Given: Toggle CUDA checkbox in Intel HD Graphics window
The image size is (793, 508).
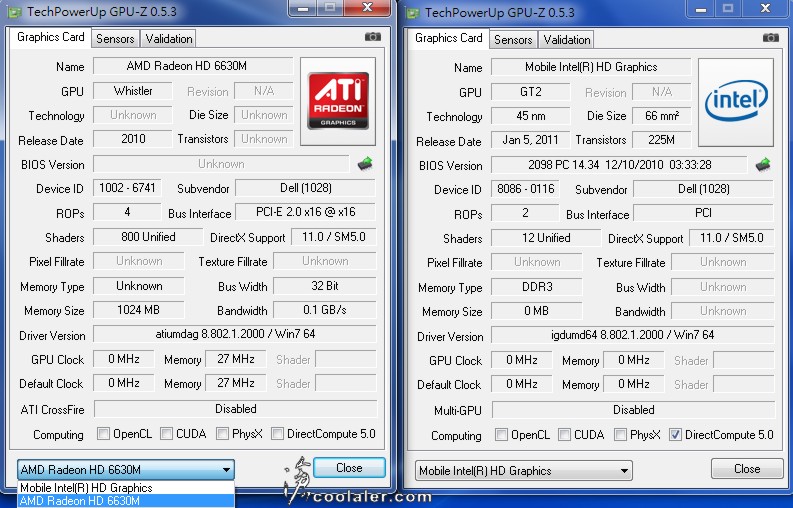Looking at the screenshot, I should [x=564, y=435].
